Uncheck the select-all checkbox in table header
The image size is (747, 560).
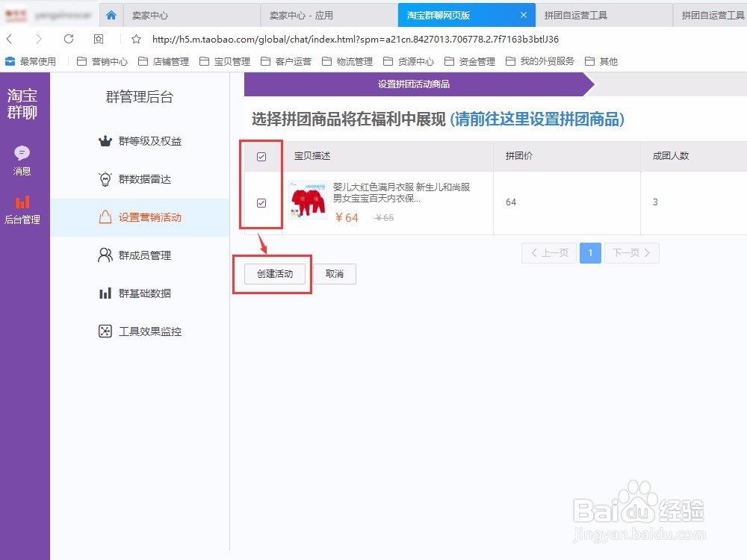261,156
